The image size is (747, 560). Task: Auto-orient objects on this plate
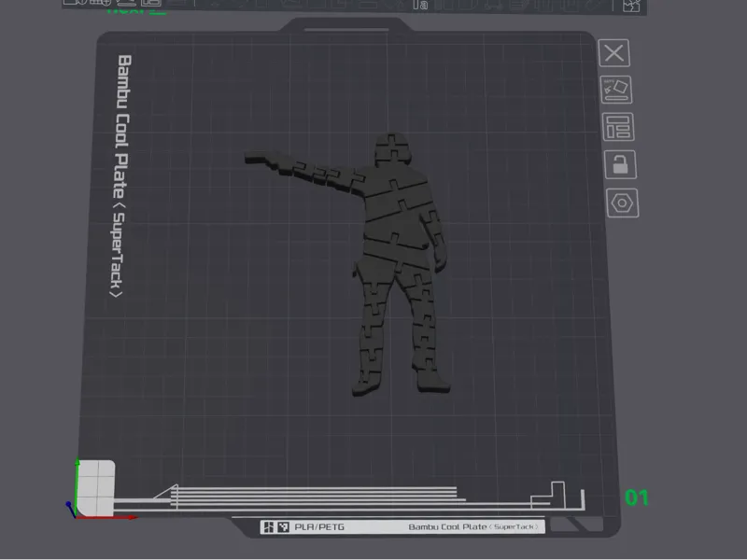(x=616, y=90)
